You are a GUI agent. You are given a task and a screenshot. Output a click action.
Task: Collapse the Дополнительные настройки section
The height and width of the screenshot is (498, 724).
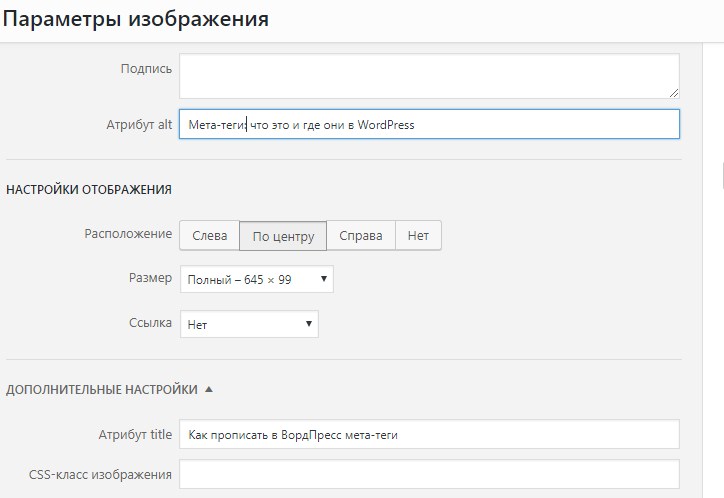[x=109, y=390]
